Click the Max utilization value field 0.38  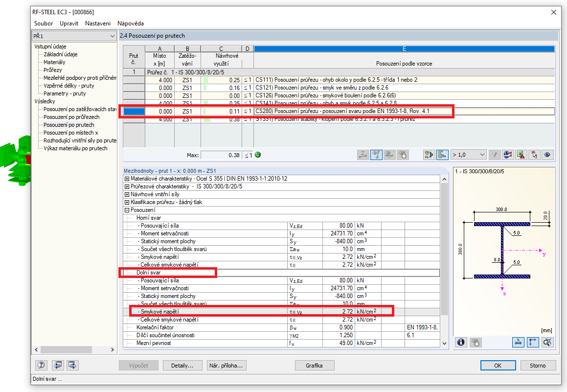point(221,155)
